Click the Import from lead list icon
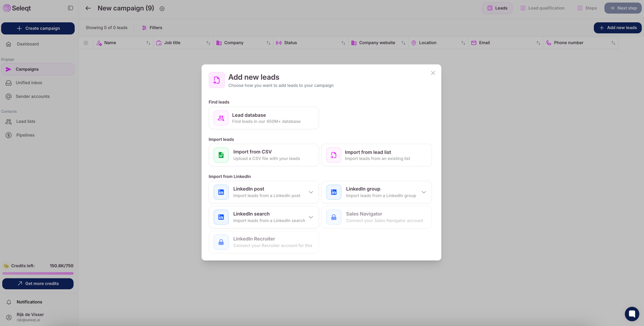 click(334, 155)
